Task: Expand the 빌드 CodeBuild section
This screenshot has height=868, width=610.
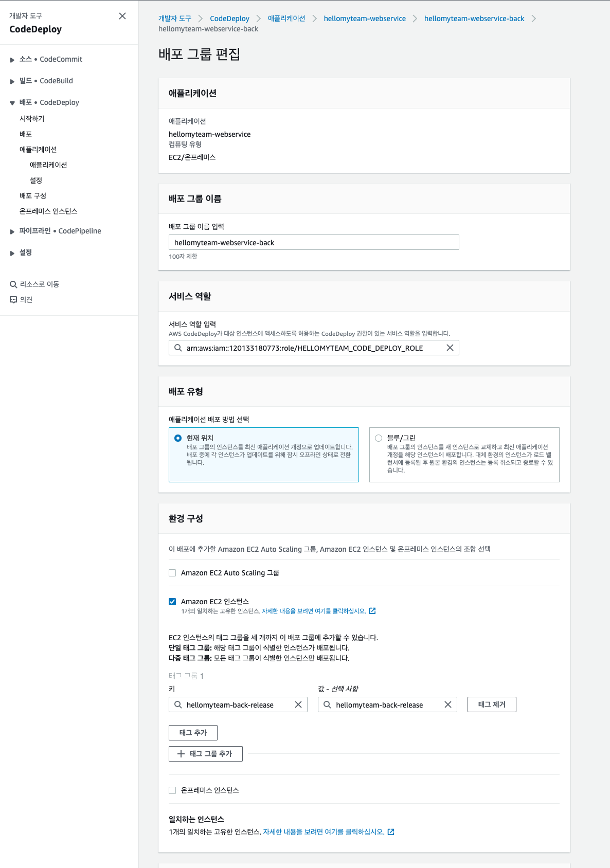Action: pos(12,81)
